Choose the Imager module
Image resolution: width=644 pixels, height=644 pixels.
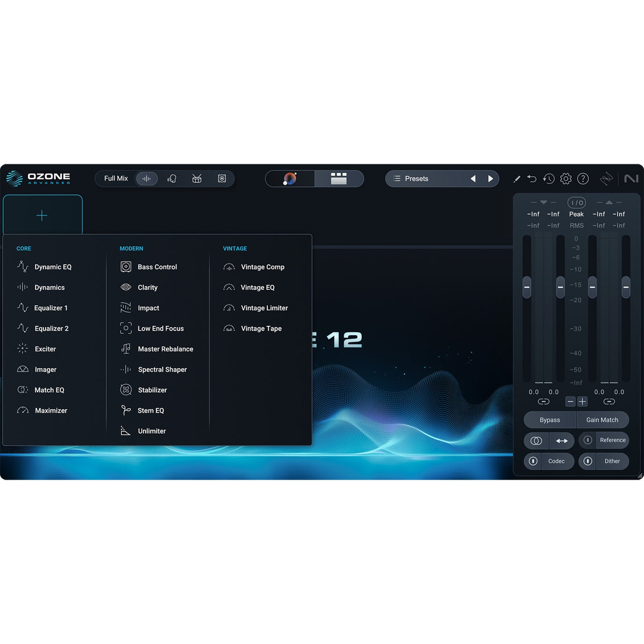37,370
